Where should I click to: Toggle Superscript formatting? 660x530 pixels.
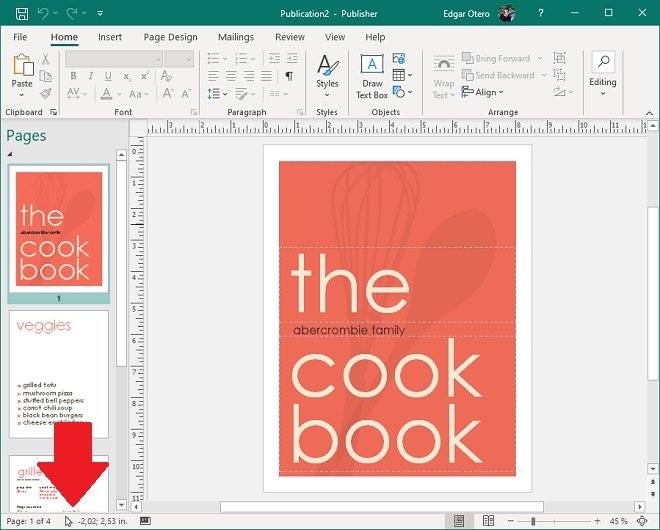(145, 76)
